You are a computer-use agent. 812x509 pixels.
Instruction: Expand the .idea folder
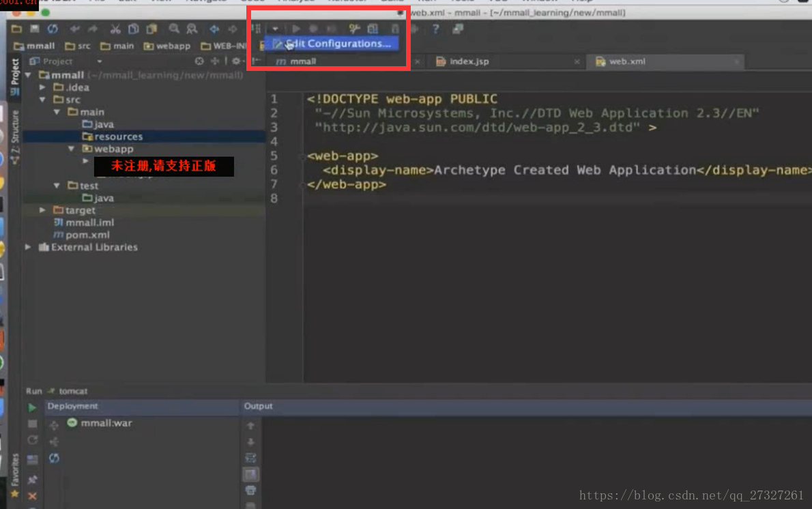point(42,87)
